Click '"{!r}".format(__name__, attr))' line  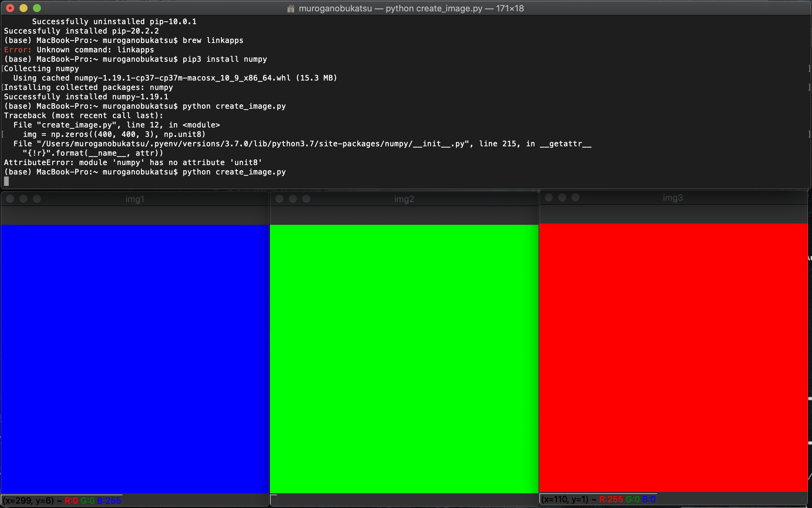(x=93, y=153)
